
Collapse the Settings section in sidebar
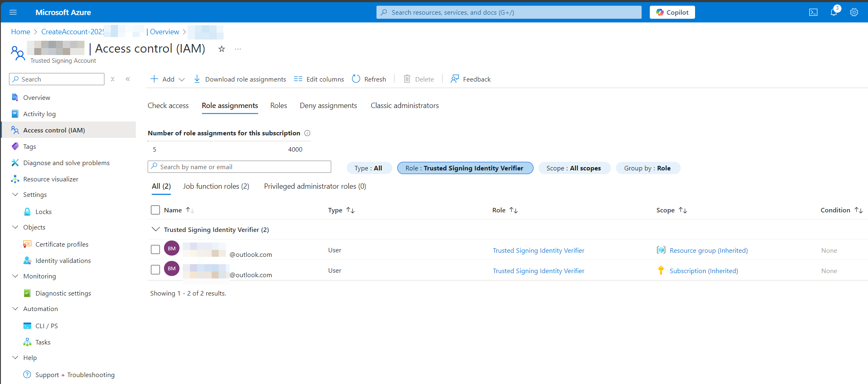(x=15, y=194)
